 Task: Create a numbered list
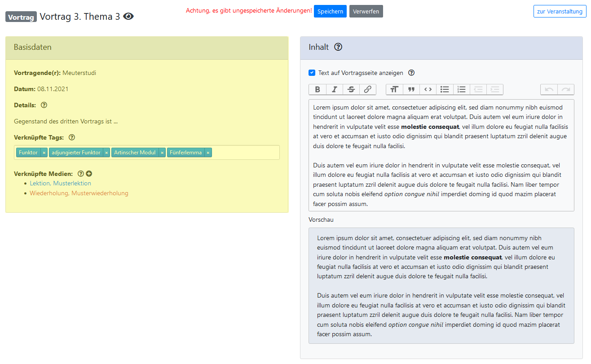(x=461, y=89)
